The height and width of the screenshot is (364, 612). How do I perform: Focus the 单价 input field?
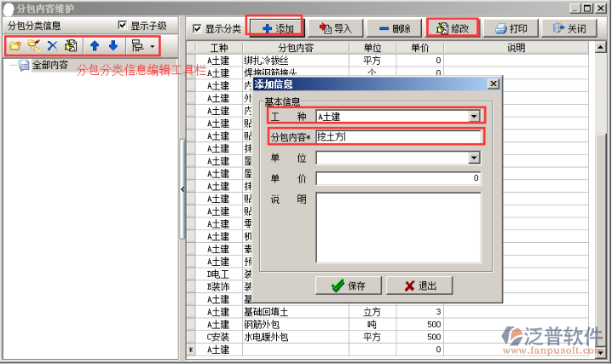398,178
